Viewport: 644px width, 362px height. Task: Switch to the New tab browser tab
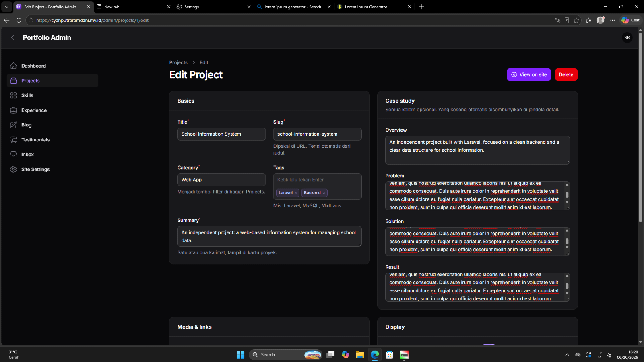coord(133,7)
